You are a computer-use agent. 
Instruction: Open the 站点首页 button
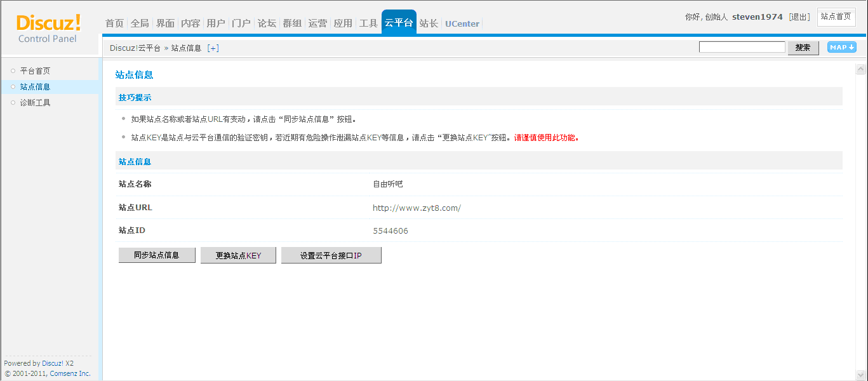pos(836,17)
